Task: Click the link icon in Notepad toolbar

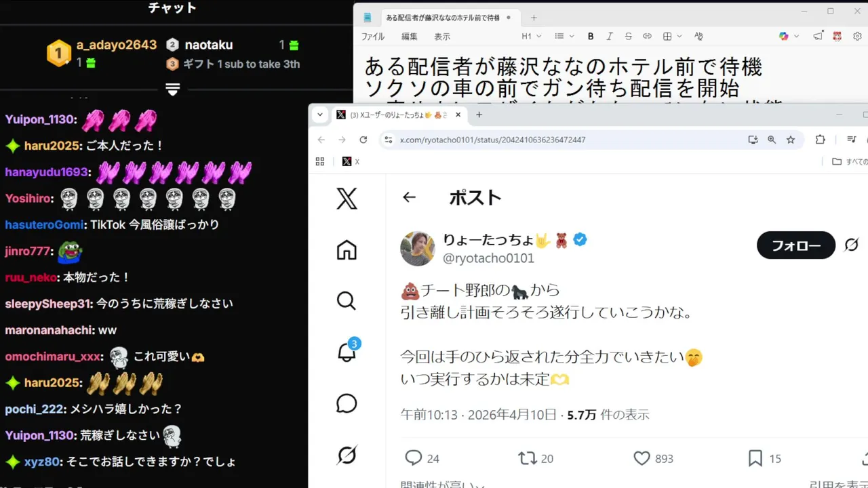Action: pyautogui.click(x=647, y=36)
